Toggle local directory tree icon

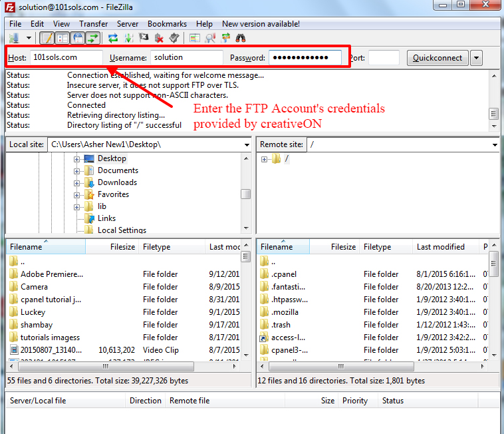(x=63, y=39)
